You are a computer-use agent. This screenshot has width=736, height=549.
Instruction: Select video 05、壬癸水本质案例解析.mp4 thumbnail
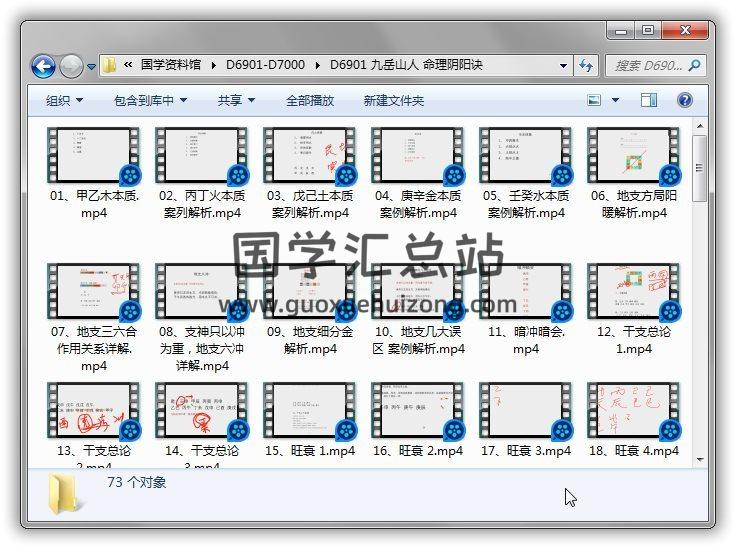tap(525, 155)
